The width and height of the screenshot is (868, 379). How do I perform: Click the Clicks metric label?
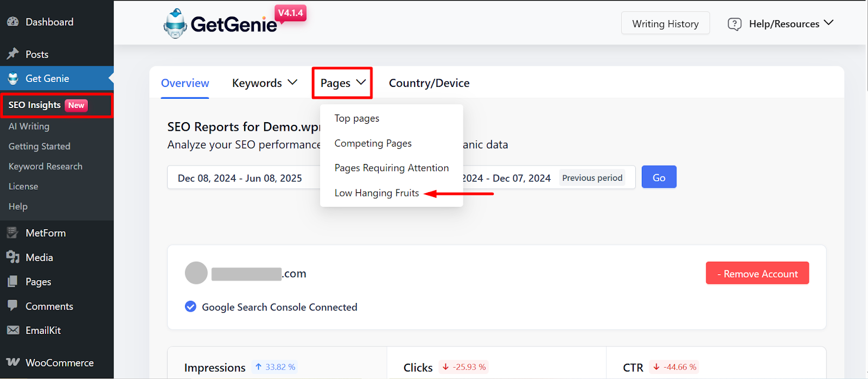[x=418, y=368]
